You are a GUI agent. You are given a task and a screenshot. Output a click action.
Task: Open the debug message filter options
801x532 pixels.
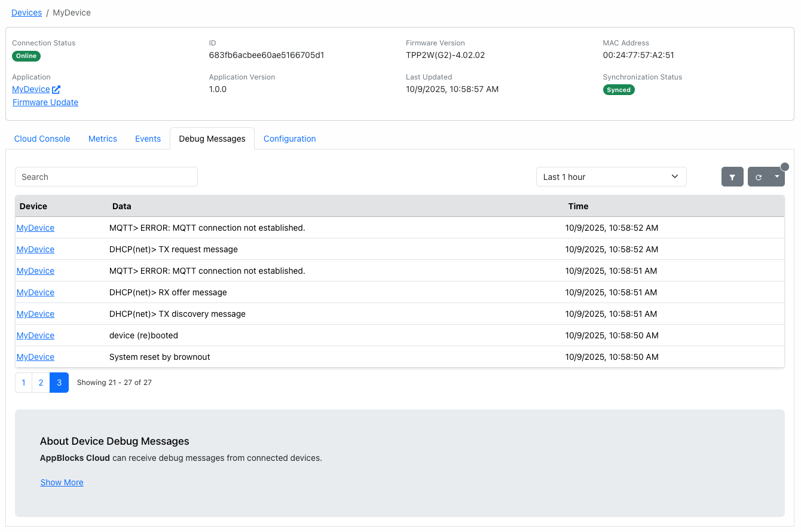(732, 176)
